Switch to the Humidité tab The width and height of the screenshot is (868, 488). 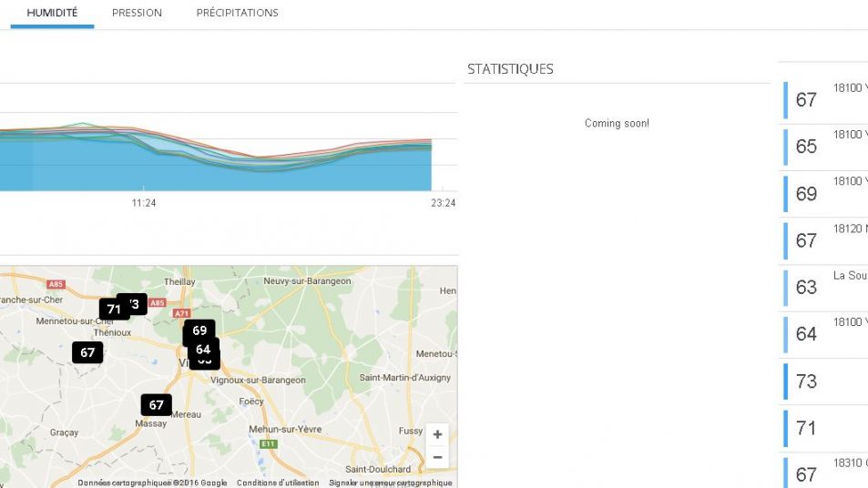click(52, 13)
